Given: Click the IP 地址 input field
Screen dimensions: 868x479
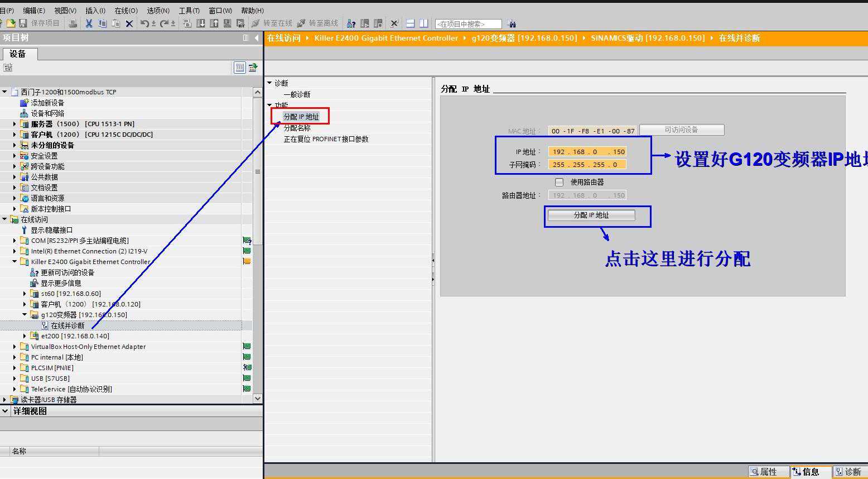Looking at the screenshot, I should coord(587,152).
